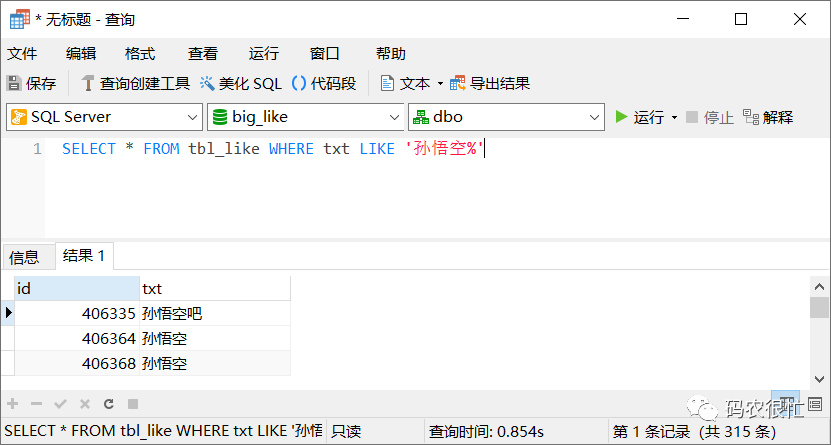Click the query time 0.854s status entry

(486, 431)
